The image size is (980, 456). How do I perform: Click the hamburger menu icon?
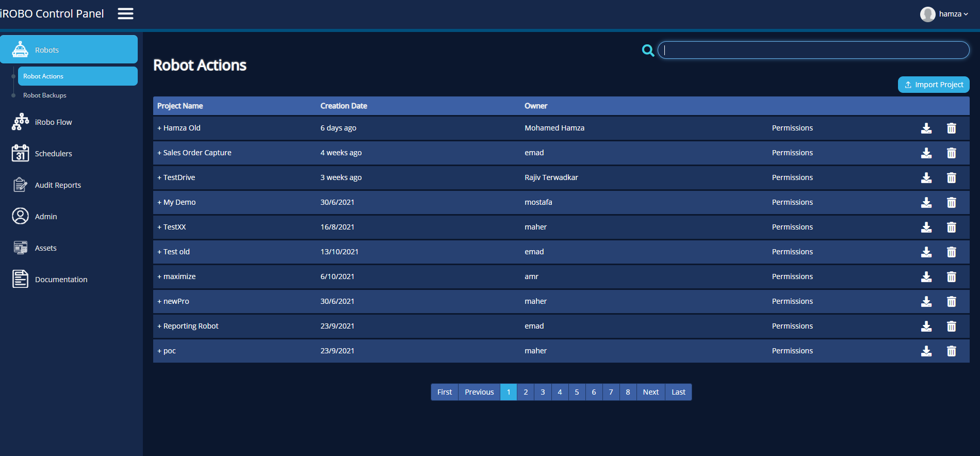pos(125,14)
